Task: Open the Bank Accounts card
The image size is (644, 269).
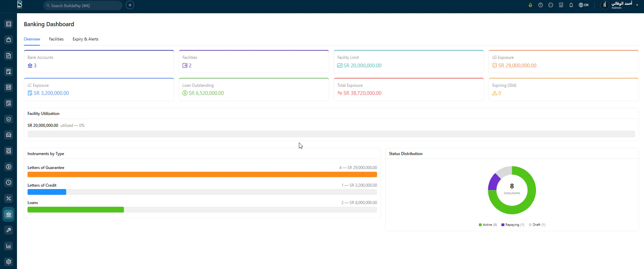Action: 99,62
